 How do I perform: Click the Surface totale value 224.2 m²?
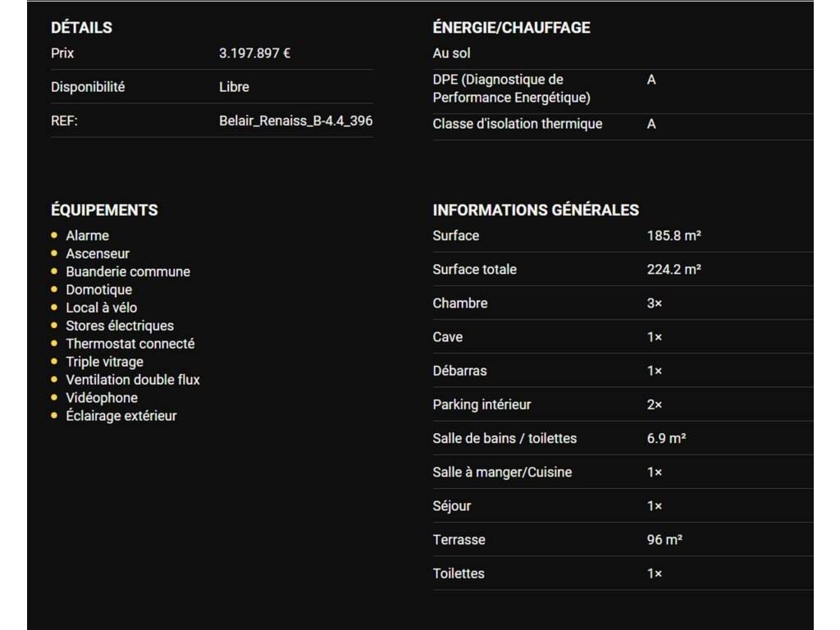(673, 269)
